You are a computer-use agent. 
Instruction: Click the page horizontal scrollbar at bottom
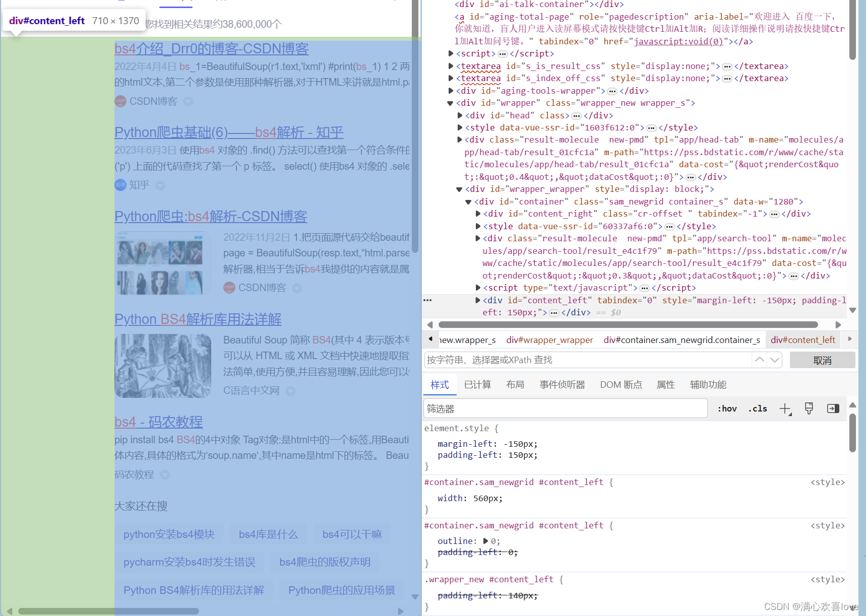[x=108, y=611]
